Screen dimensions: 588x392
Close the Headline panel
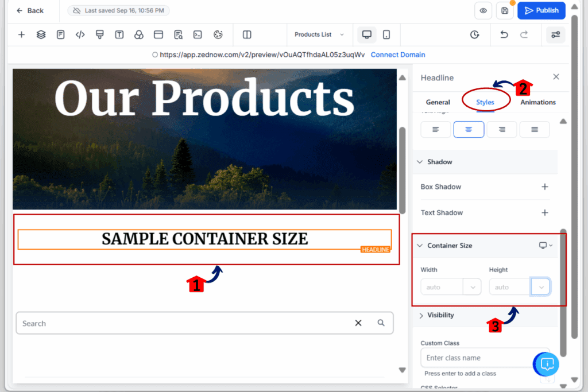point(556,77)
